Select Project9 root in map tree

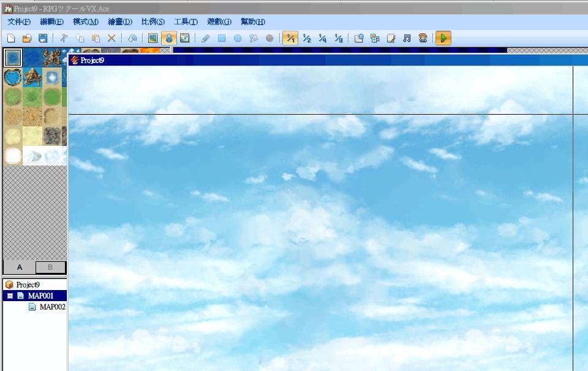click(x=28, y=285)
